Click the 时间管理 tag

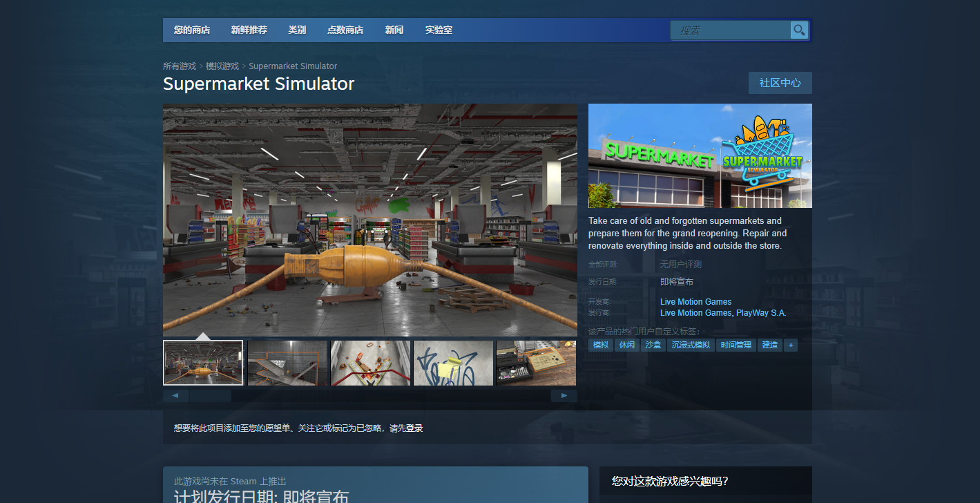coord(736,345)
